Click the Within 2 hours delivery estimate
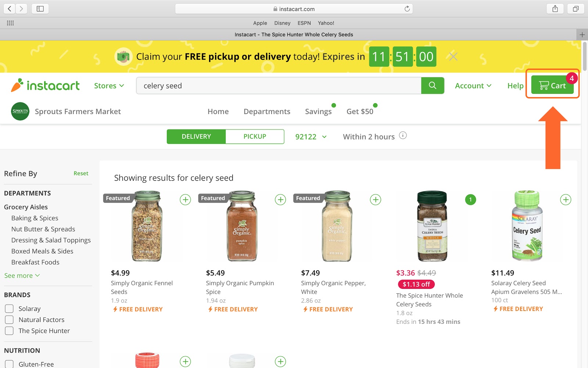 click(369, 137)
